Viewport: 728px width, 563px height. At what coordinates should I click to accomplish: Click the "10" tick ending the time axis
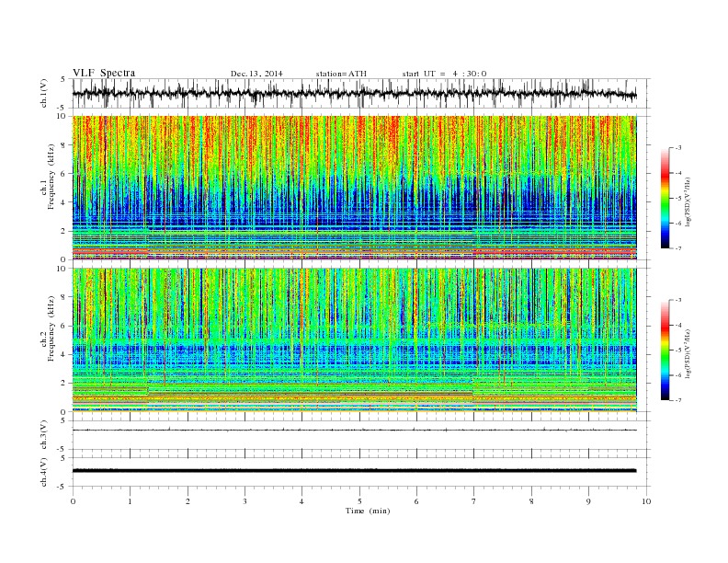point(646,501)
